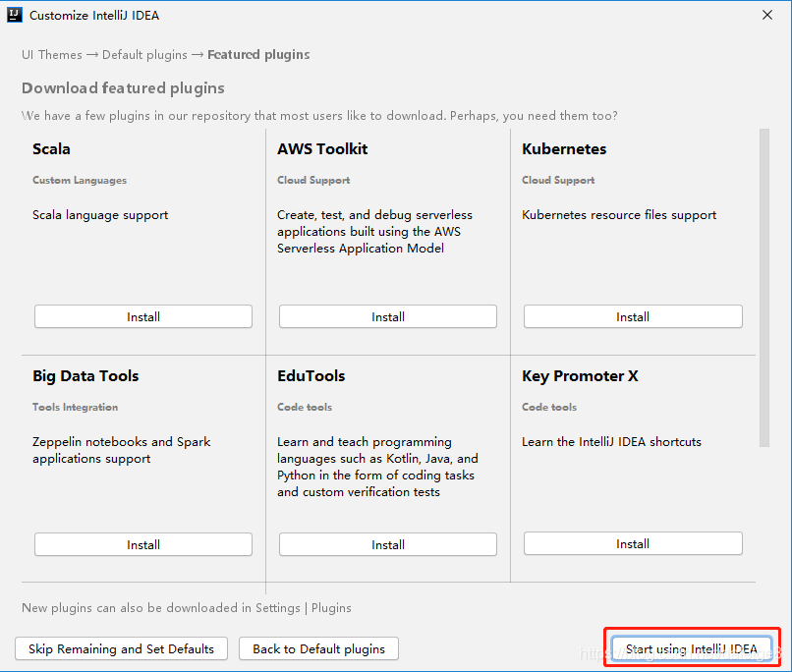Screen dimensions: 792x672
Task: Install the Key Promoter X plugin
Action: (x=632, y=542)
